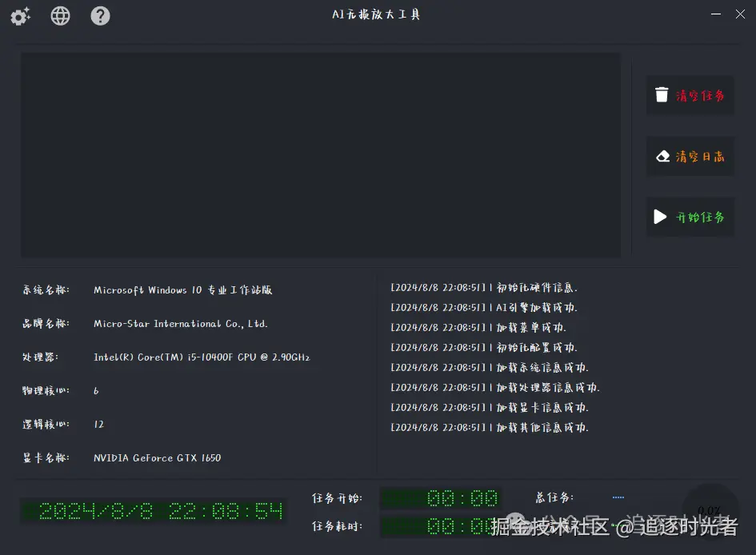Click log line 加载处理器信息成功
This screenshot has height=555, width=756.
pos(495,387)
